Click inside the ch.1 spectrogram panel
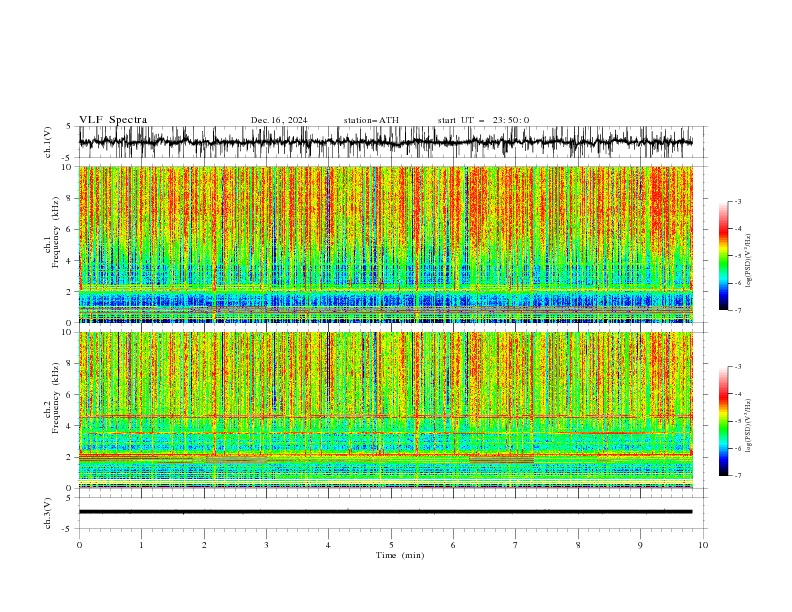Viewport: 792px width, 612px height. tap(385, 244)
